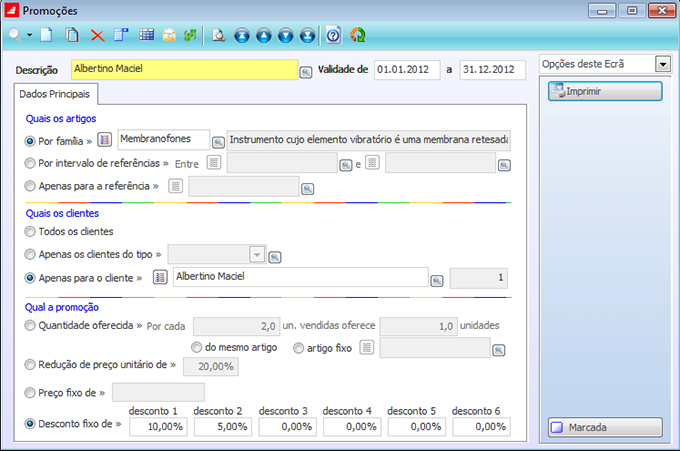Open the search dropdown arrow beside magnifier
This screenshot has width=680, height=451.
(x=29, y=35)
